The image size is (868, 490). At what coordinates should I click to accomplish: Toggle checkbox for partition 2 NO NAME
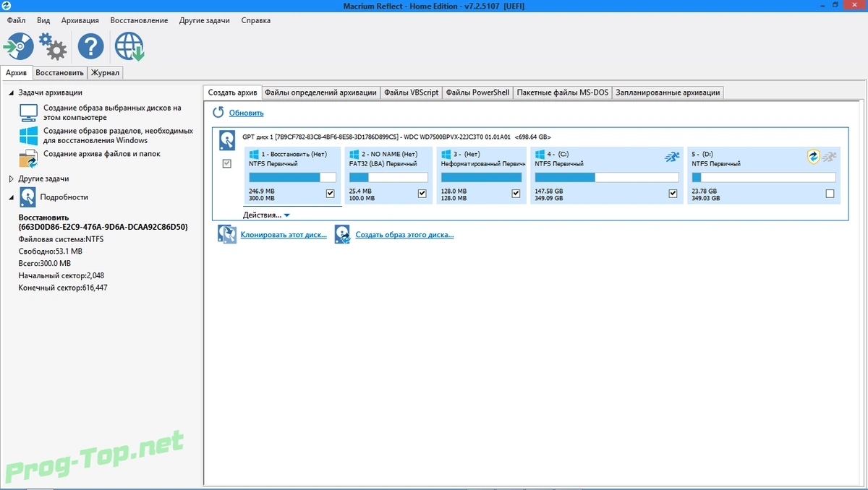(x=422, y=194)
